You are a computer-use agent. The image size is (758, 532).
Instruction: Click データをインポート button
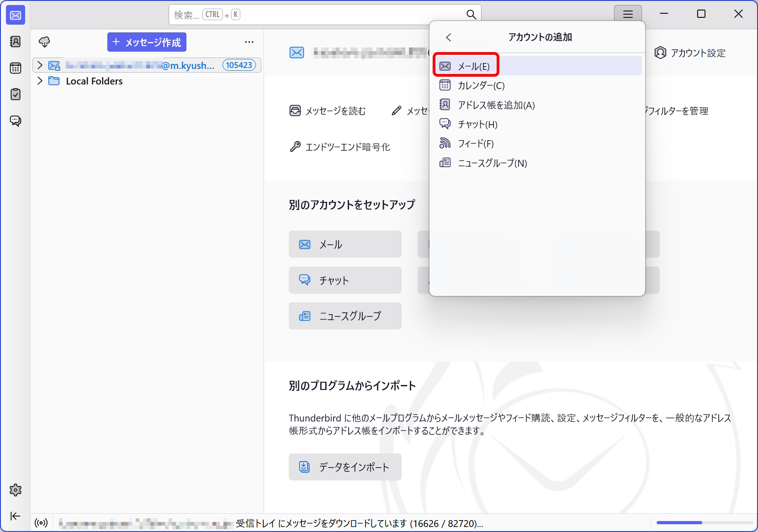[x=345, y=467]
